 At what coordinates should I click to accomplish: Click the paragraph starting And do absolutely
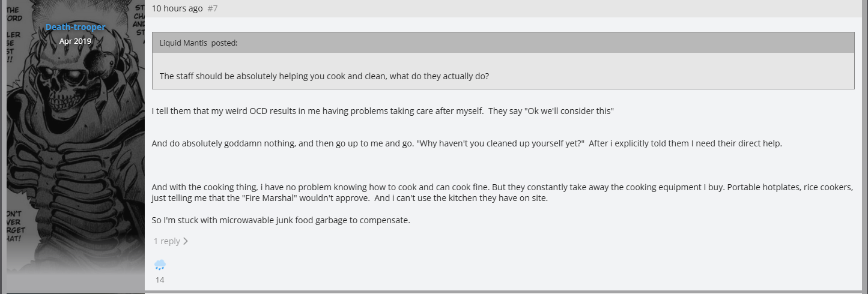(467, 144)
